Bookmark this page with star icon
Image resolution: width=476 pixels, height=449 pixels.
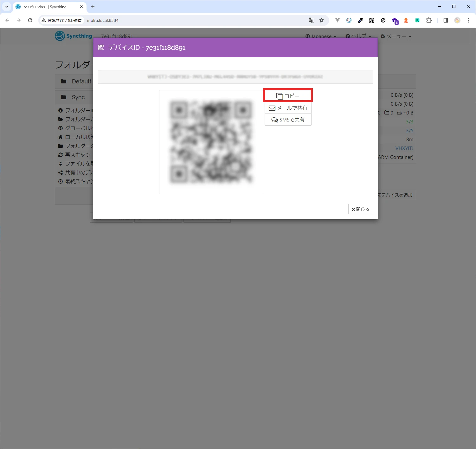(322, 20)
